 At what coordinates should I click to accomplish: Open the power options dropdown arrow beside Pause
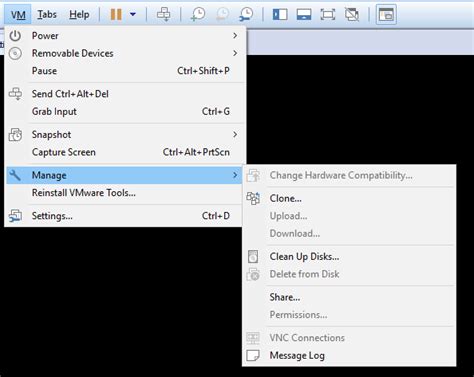pyautogui.click(x=133, y=14)
